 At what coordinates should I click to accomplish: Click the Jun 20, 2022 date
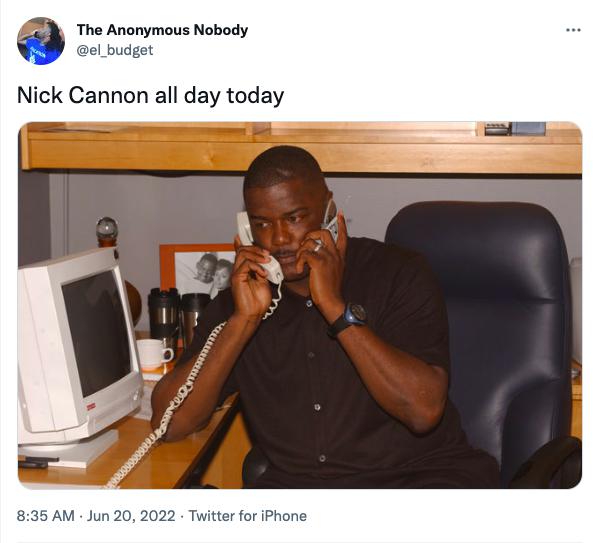(x=131, y=516)
